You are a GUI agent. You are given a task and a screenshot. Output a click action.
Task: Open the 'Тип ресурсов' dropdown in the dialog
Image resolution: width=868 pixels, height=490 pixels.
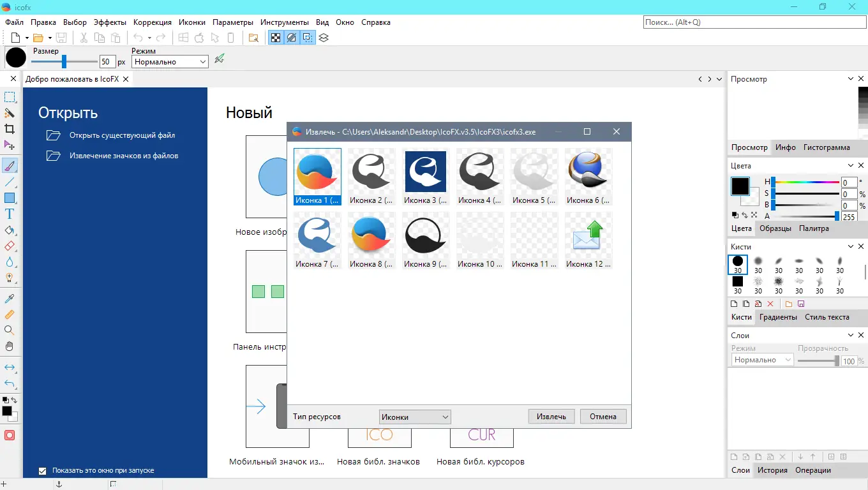pos(414,416)
